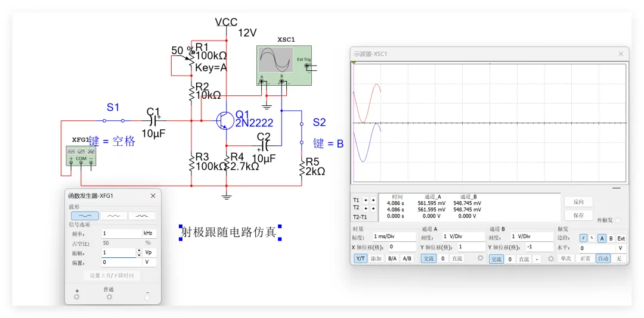Click Channel B invert minus button
The height and width of the screenshot is (318, 644).
click(538, 259)
